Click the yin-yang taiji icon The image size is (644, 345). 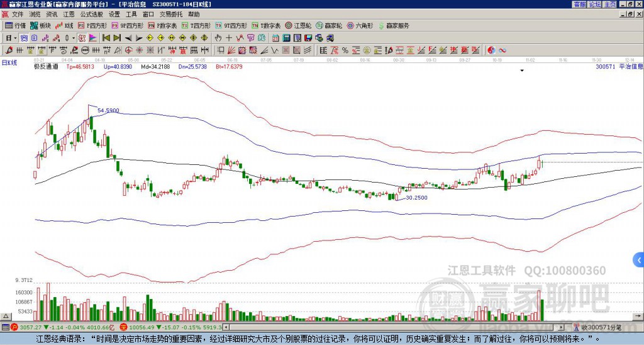pyautogui.click(x=491, y=50)
